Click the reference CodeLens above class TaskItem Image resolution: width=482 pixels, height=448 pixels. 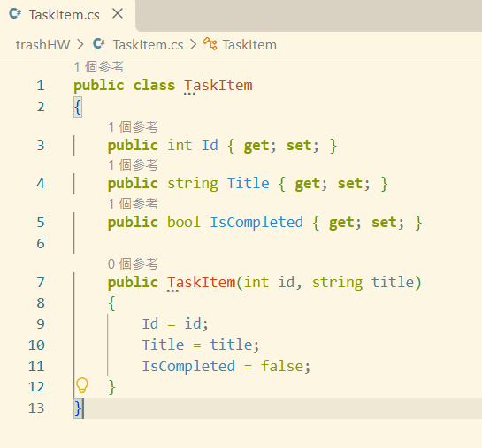[x=99, y=66]
